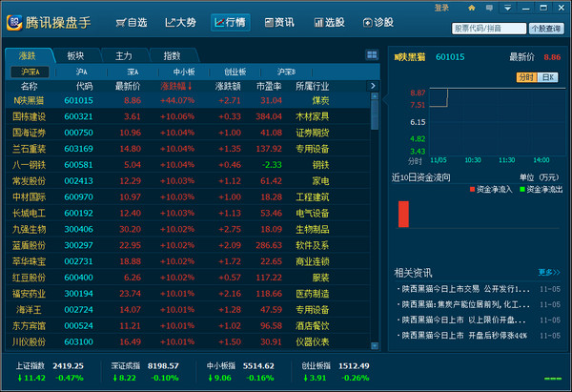572x392 pixels.
Task: Toggle the grid layout view icon
Action: tap(372, 55)
